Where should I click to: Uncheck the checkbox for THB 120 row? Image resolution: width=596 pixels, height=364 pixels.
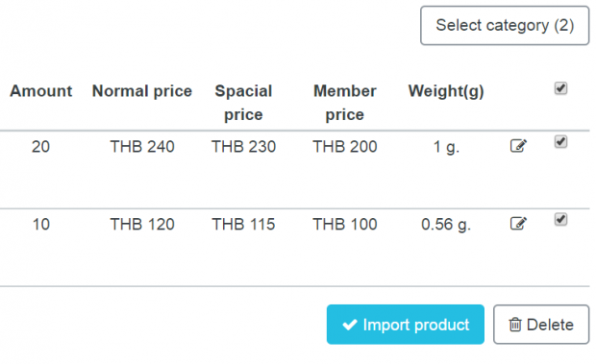tap(560, 219)
